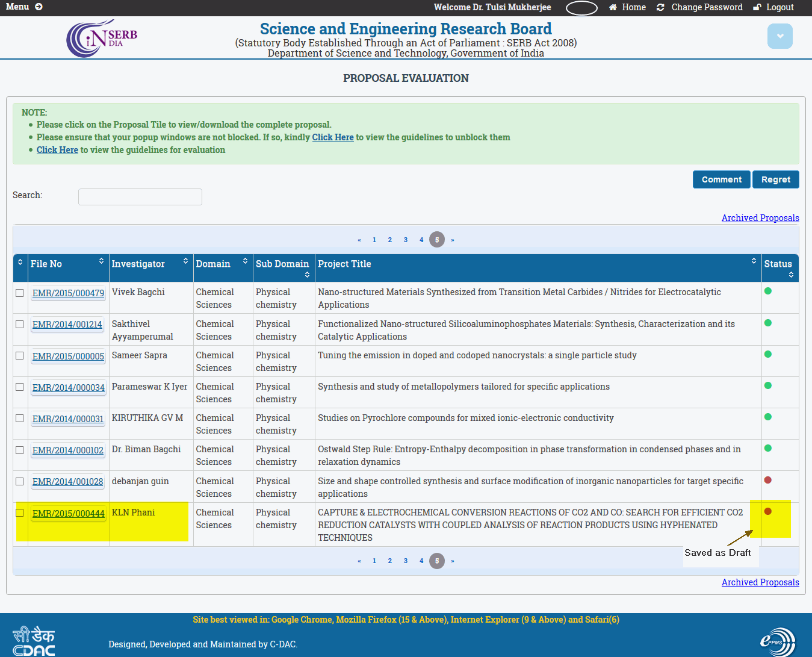Click the C-DAC logo in footer

[x=34, y=641]
